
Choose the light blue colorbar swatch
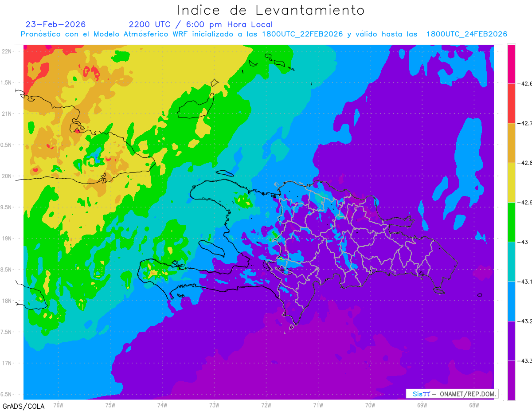point(511,301)
